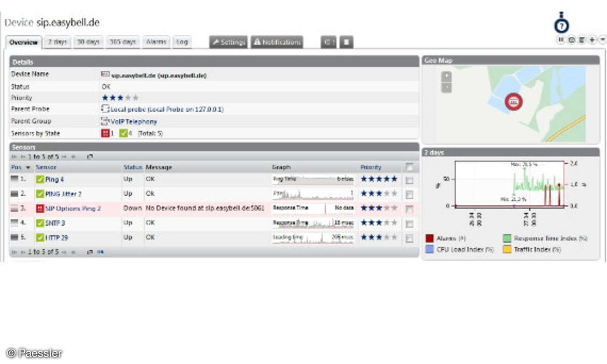Click green status icon of PING Jitter 2
Image resolution: width=607 pixels, height=364 pixels.
(x=40, y=194)
